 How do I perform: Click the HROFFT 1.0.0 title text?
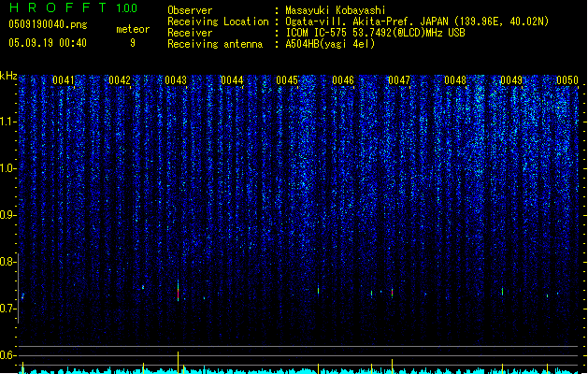click(73, 7)
